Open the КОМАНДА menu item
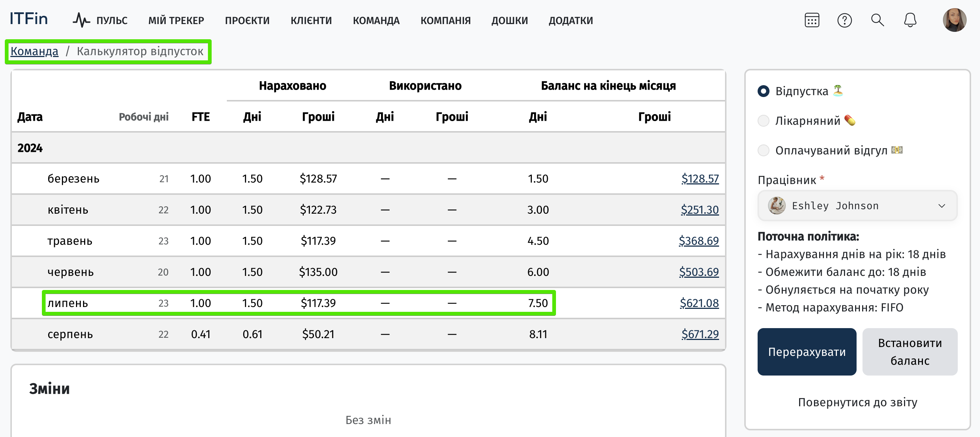 [x=376, y=20]
